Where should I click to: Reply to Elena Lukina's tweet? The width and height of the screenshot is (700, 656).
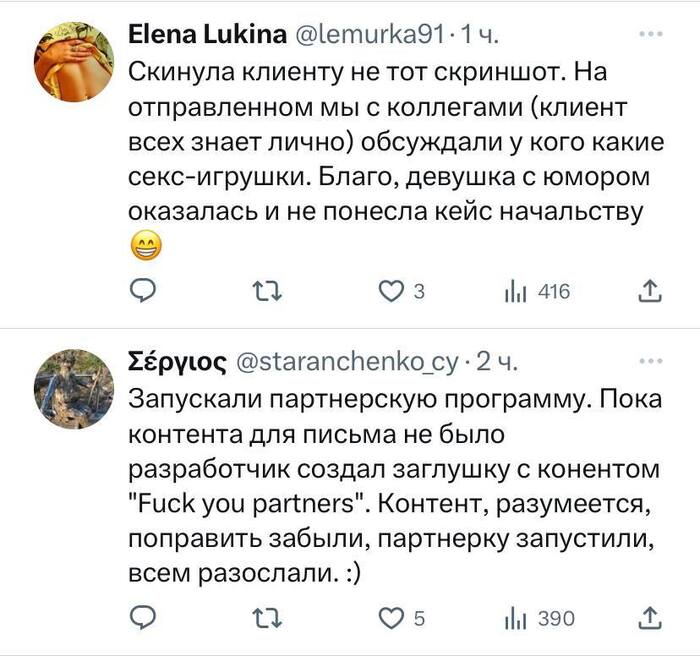point(145,291)
